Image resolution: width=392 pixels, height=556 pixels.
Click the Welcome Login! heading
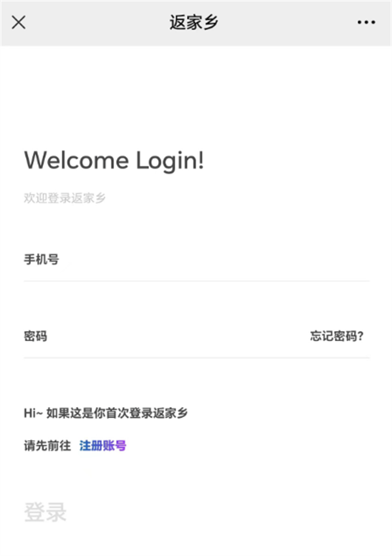(x=114, y=161)
